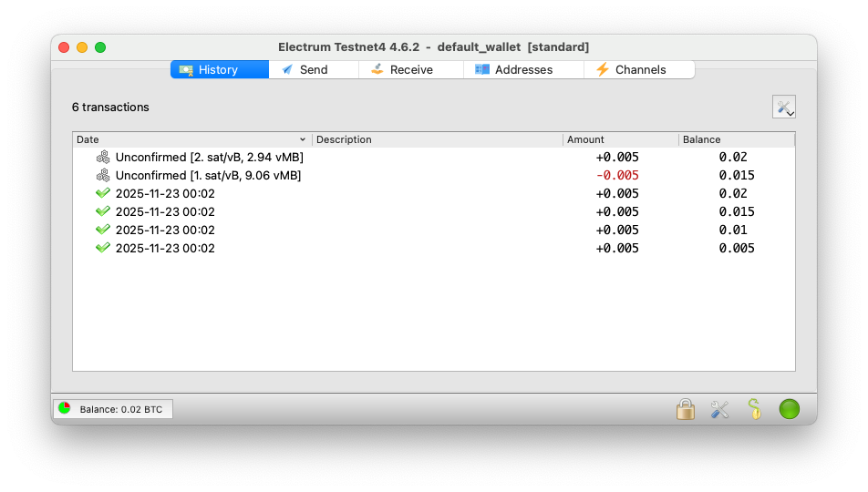Click the unconfirmed icon of the 2.94 vMB transaction
868x492 pixels.
tap(103, 157)
